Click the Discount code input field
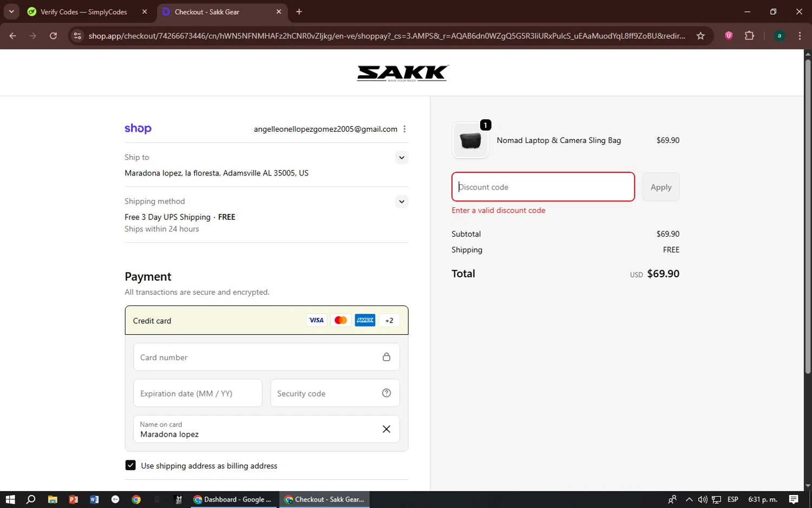 [x=543, y=187]
